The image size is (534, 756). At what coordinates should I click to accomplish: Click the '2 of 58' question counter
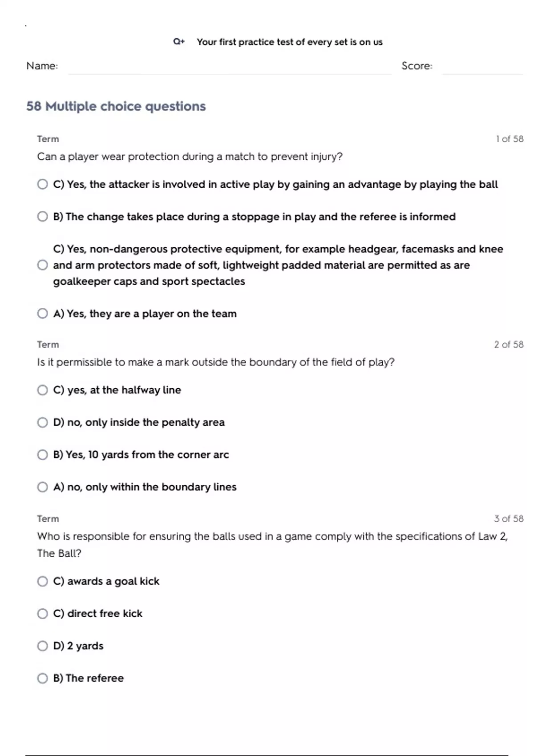point(509,344)
